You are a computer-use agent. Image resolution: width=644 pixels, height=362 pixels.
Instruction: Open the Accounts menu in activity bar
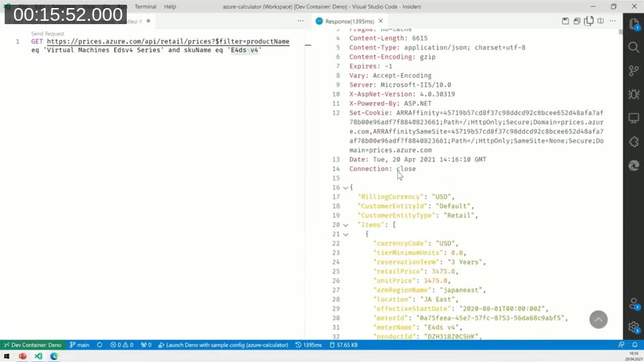pyautogui.click(x=634, y=304)
